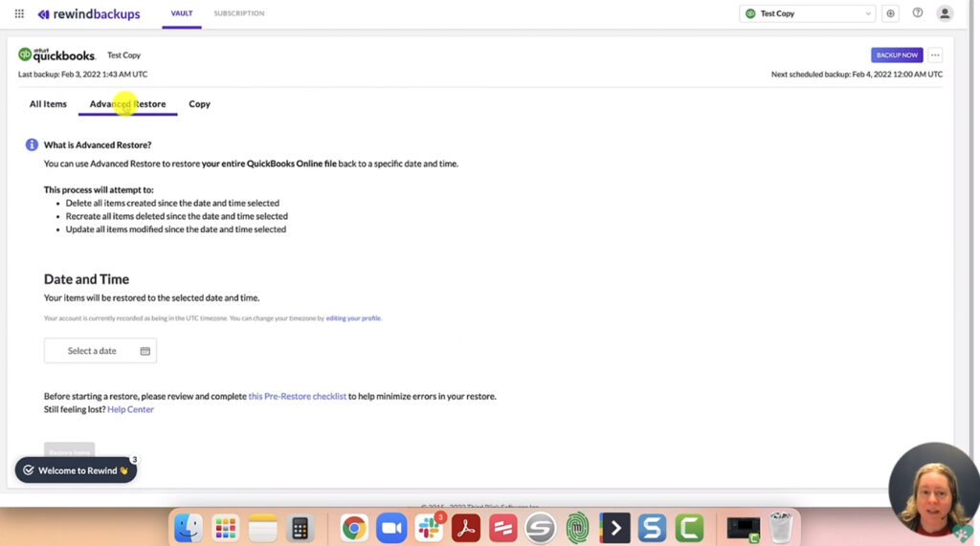Open the Select a date picker
The image size is (980, 546).
(100, 351)
